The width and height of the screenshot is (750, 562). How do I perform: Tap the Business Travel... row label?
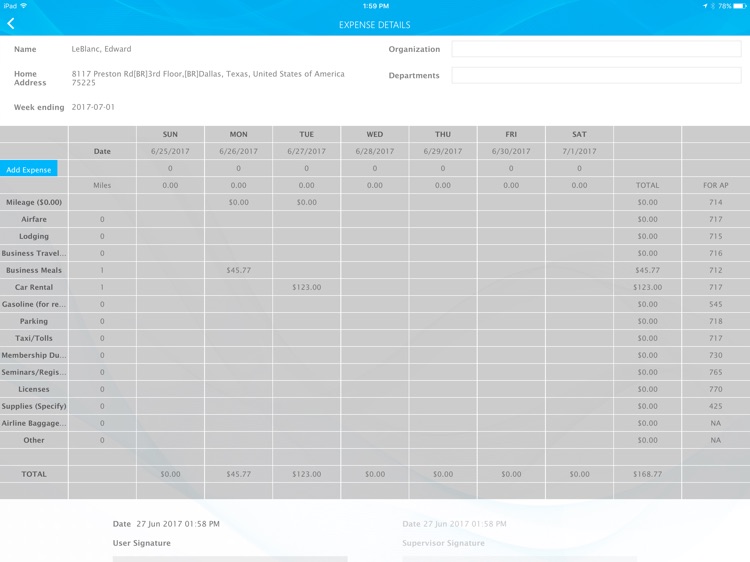[34, 253]
